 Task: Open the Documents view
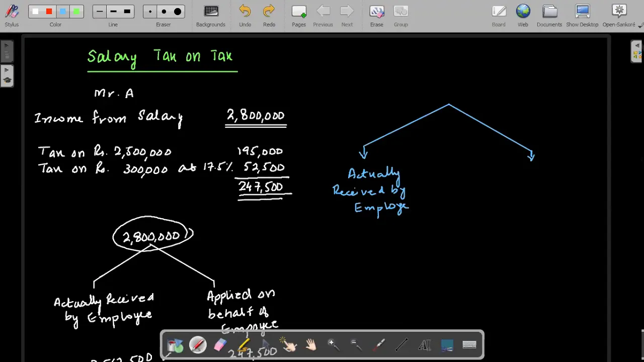549,16
